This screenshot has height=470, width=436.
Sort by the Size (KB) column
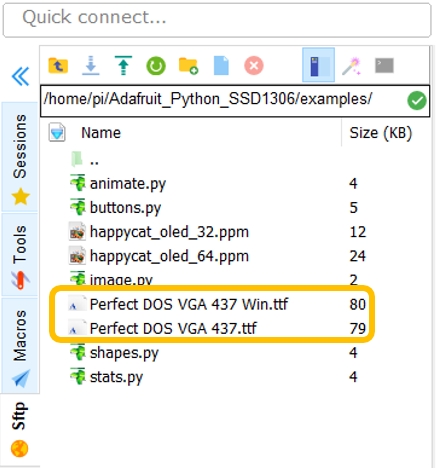(x=380, y=133)
